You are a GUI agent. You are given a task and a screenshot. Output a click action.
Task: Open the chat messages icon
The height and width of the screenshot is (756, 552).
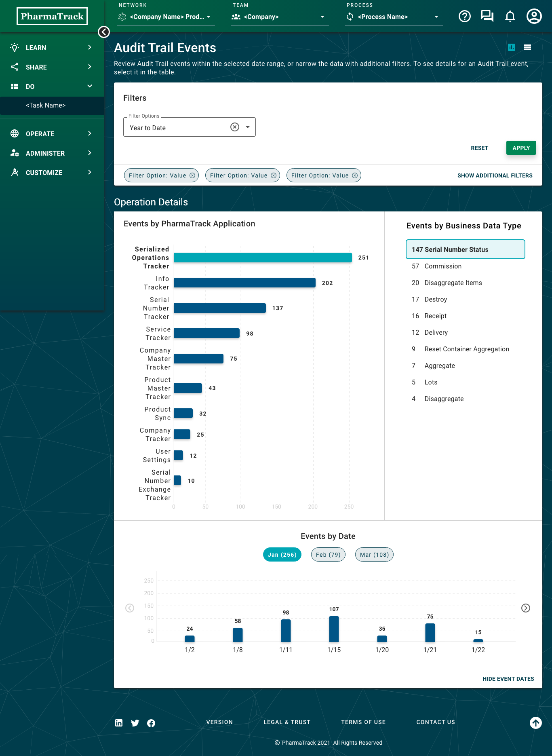click(x=487, y=16)
